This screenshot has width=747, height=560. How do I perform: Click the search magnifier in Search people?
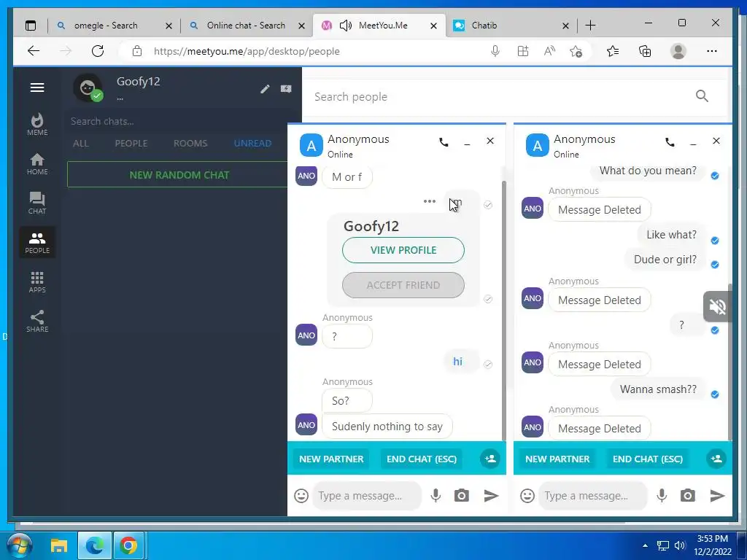(x=702, y=96)
